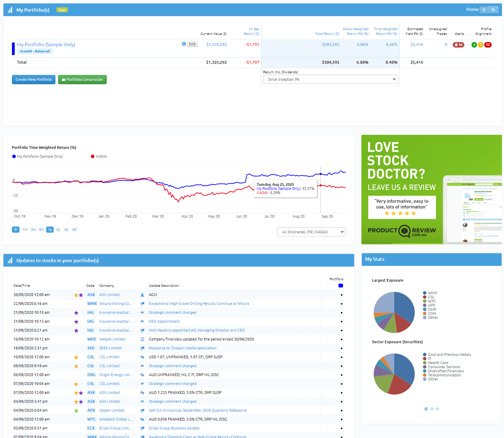Start the Tour badge in header
504x438 pixels.
coord(62,10)
